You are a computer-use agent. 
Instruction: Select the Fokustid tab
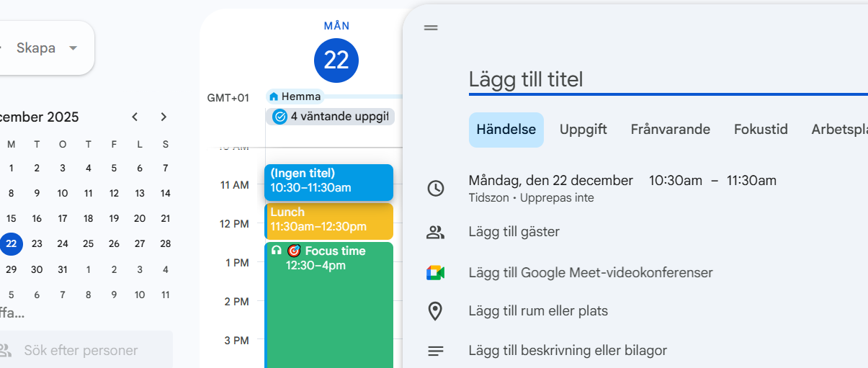(x=760, y=130)
